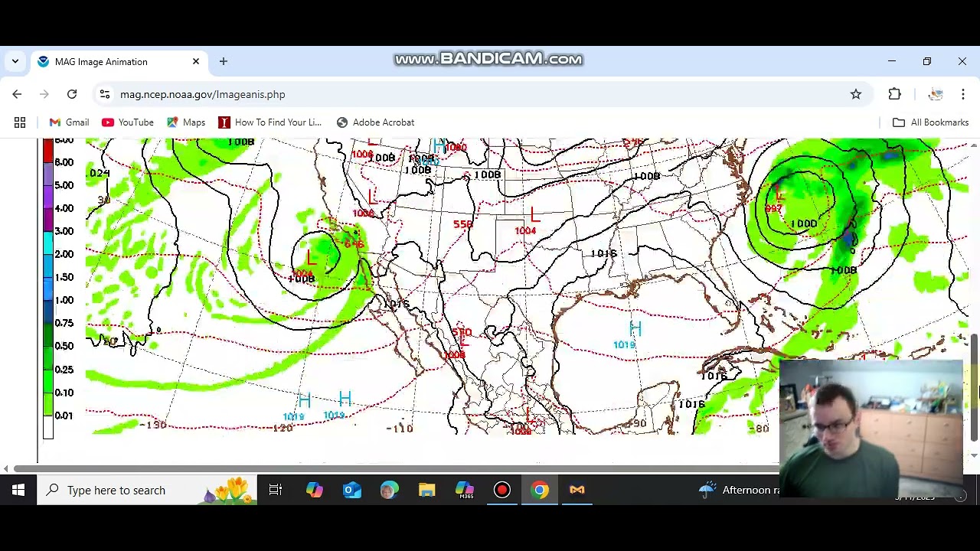Click the address bar URL
The height and width of the screenshot is (551, 980).
tap(202, 94)
